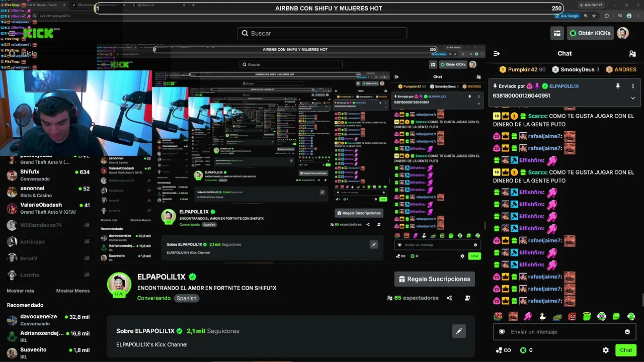Open channel points infinity icon

pyautogui.click(x=503, y=350)
